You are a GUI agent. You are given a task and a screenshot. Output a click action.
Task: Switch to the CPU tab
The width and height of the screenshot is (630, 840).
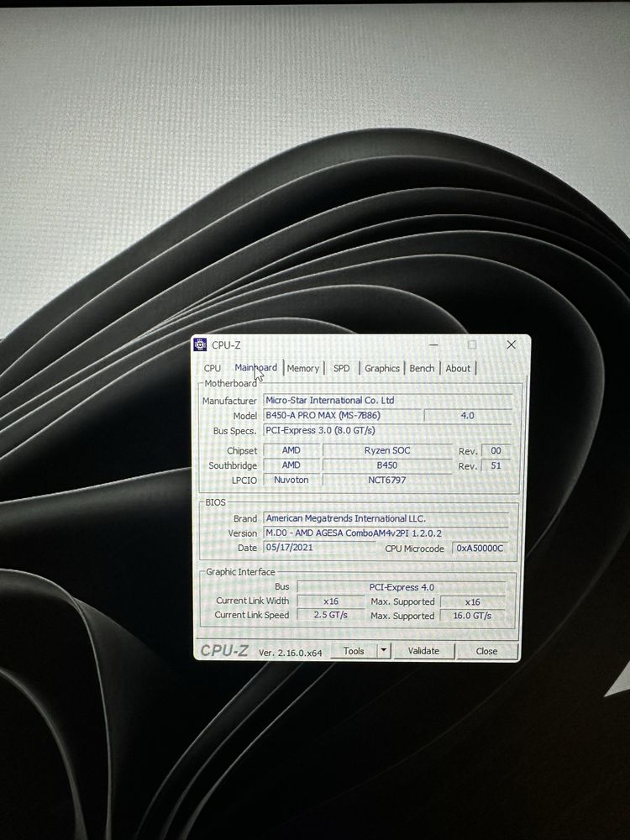click(x=213, y=368)
